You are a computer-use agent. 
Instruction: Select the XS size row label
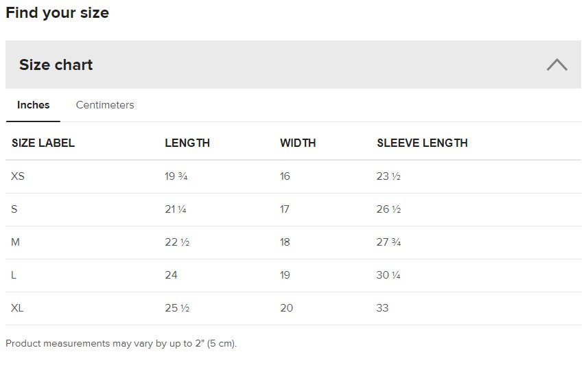coord(18,176)
